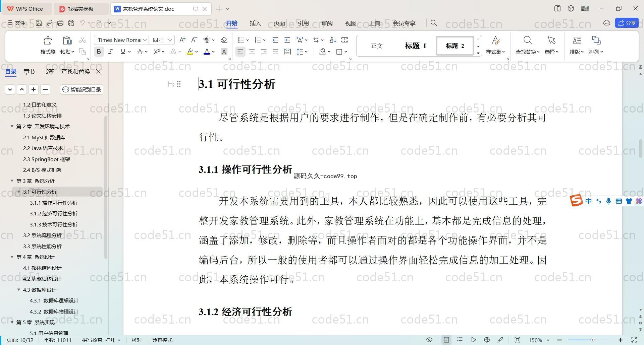Pick the text highlight color
The width and height of the screenshot is (644, 345).
190,52
